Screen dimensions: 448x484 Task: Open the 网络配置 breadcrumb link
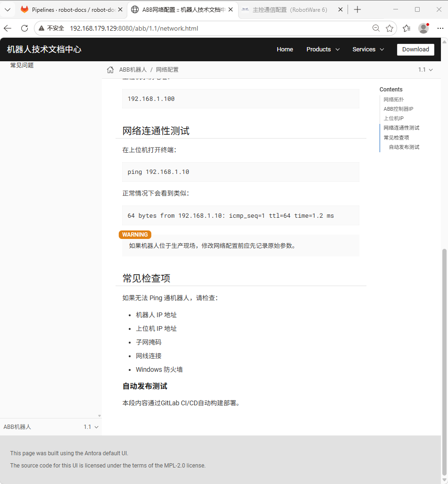pyautogui.click(x=167, y=70)
